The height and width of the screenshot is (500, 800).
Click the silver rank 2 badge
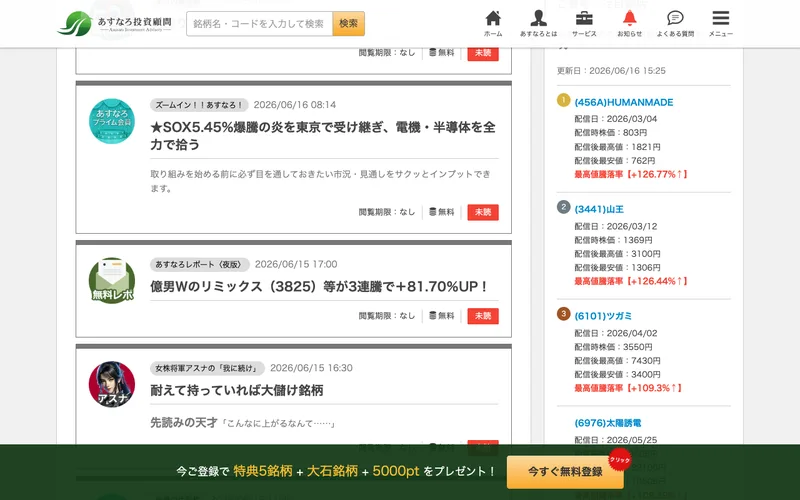[563, 207]
